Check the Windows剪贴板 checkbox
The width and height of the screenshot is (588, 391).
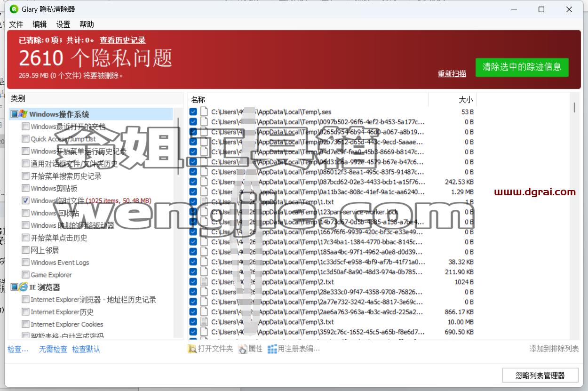(25, 188)
